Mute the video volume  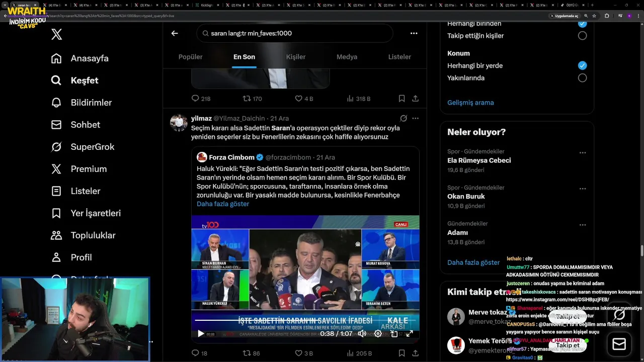362,333
